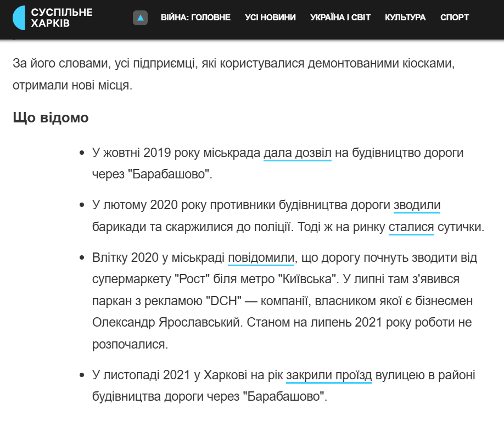Open the "зводили" hyperlink

point(417,205)
